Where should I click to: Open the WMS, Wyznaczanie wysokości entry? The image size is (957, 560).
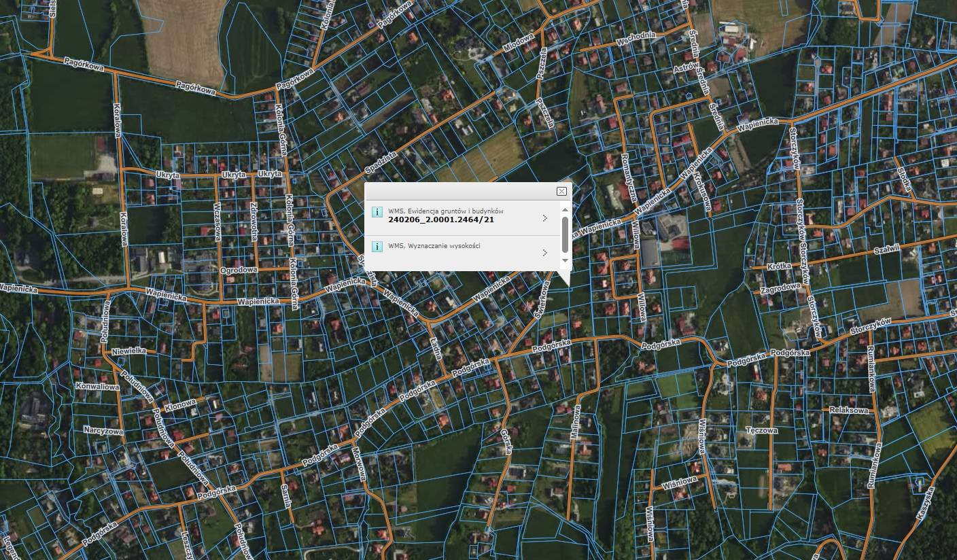click(x=434, y=246)
